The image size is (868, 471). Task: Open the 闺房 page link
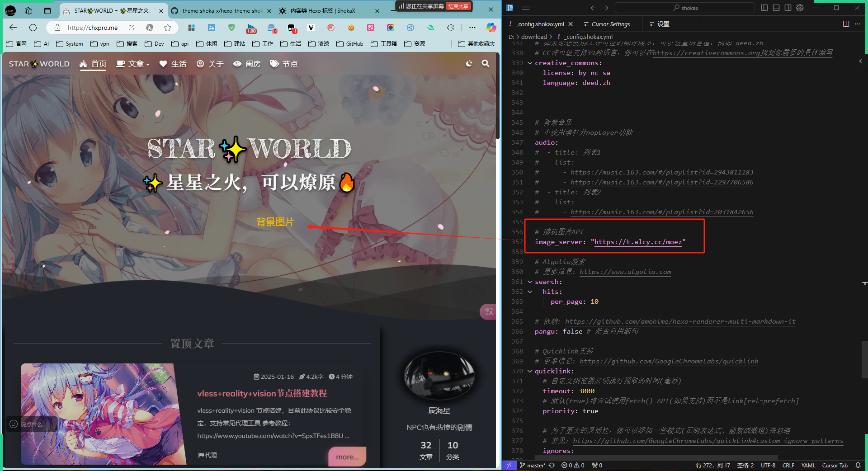pyautogui.click(x=247, y=64)
